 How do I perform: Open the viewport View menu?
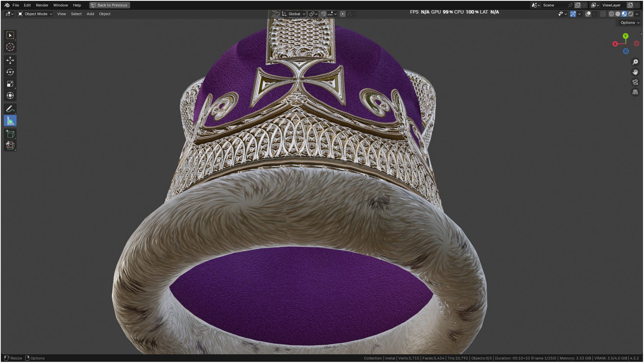[x=62, y=14]
